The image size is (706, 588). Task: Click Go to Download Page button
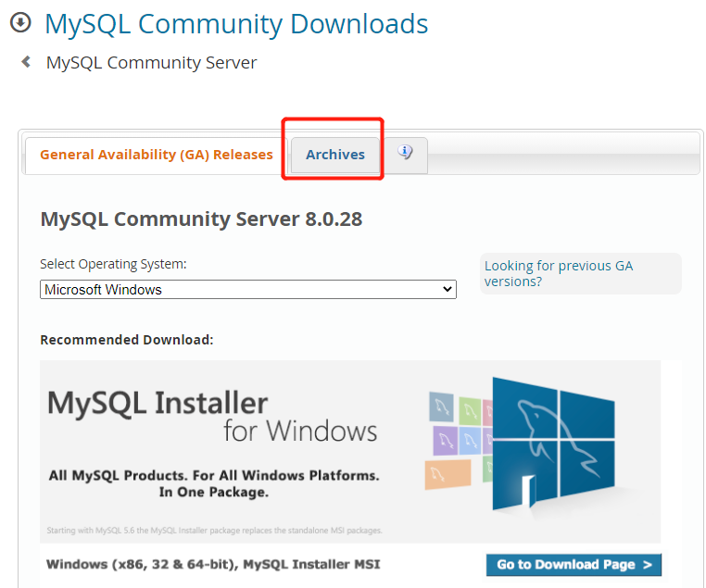click(574, 565)
